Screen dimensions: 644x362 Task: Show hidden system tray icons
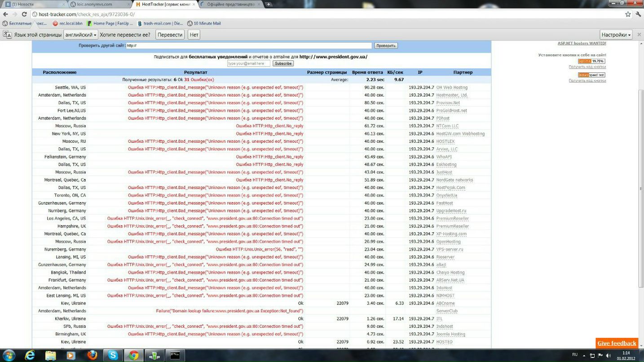(583, 355)
